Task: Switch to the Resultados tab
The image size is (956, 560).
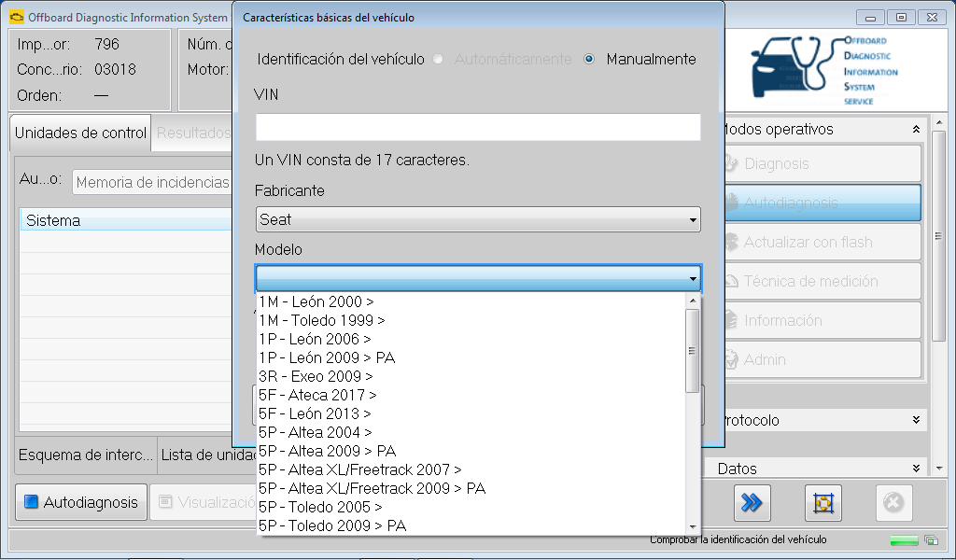Action: (x=193, y=133)
